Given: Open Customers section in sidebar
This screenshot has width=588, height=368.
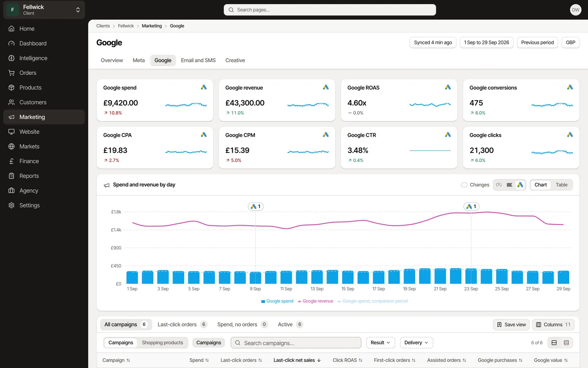Looking at the screenshot, I should coord(44,102).
